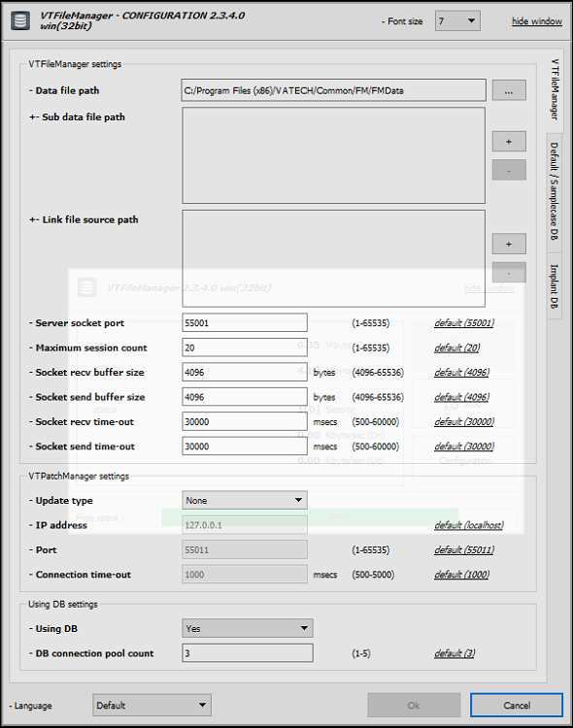Screen dimensions: 573x728
Task: Reset Server socket port via default (55001) link
Action: pos(464,322)
